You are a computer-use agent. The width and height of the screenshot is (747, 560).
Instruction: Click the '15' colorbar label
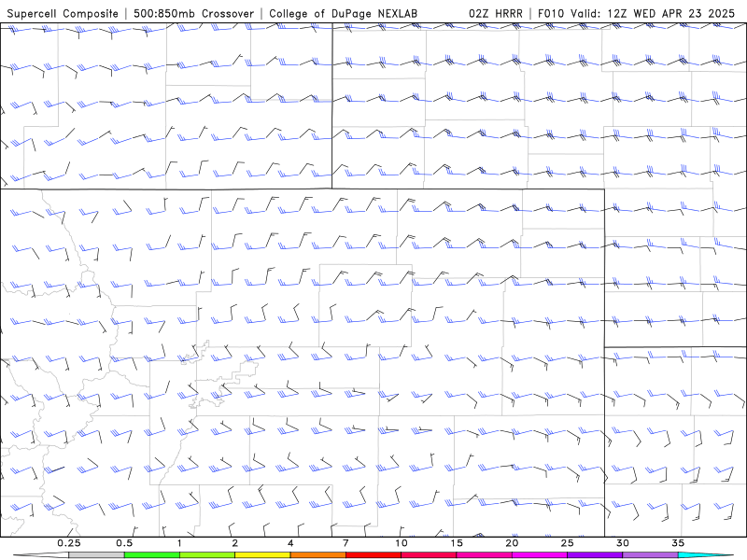457,543
